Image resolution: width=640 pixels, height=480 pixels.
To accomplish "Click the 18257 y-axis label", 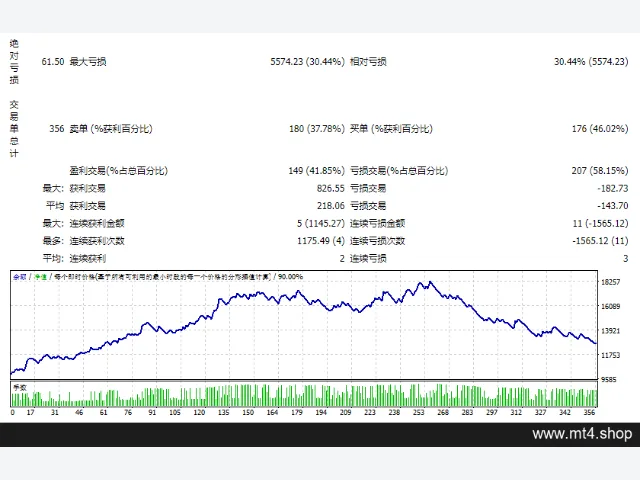I will pos(610,282).
